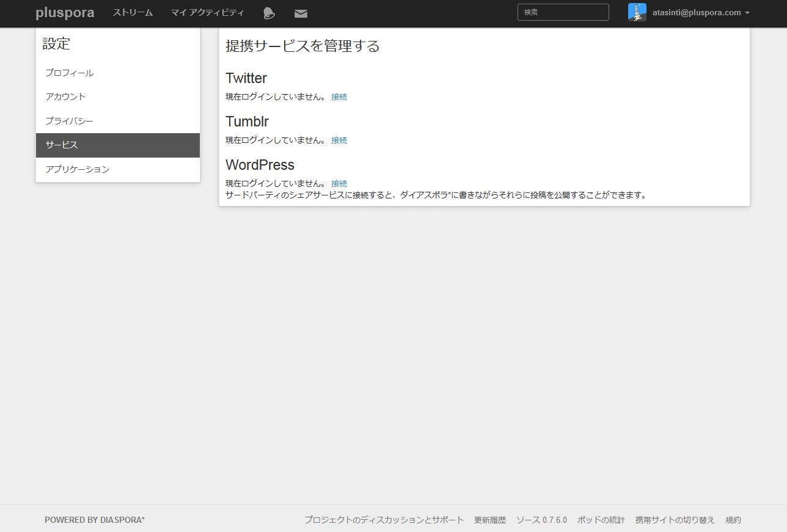The image size is (787, 532).
Task: Select サービス in settings sidebar
Action: point(118,145)
